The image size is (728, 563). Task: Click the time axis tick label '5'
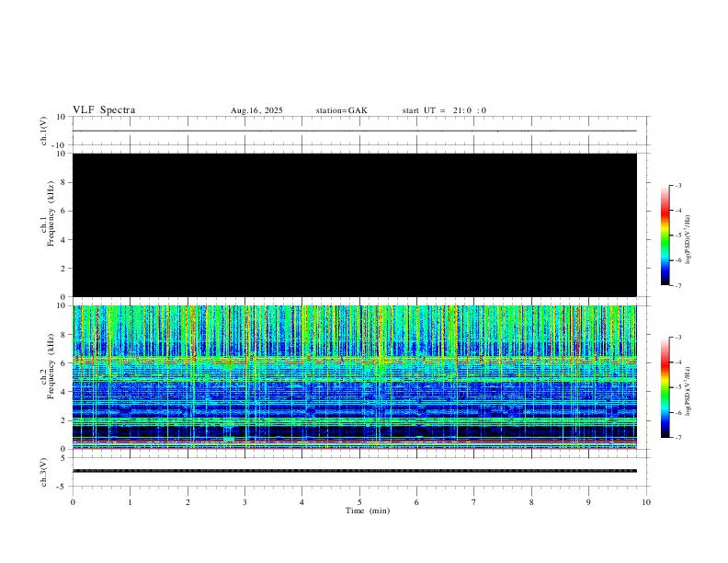tap(359, 502)
